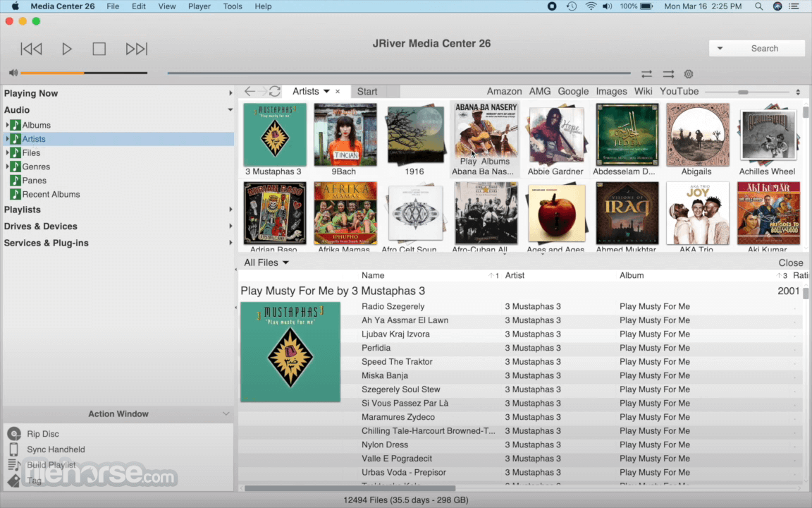Image resolution: width=812 pixels, height=508 pixels.
Task: Expand the Drives & Devices section
Action: 230,226
